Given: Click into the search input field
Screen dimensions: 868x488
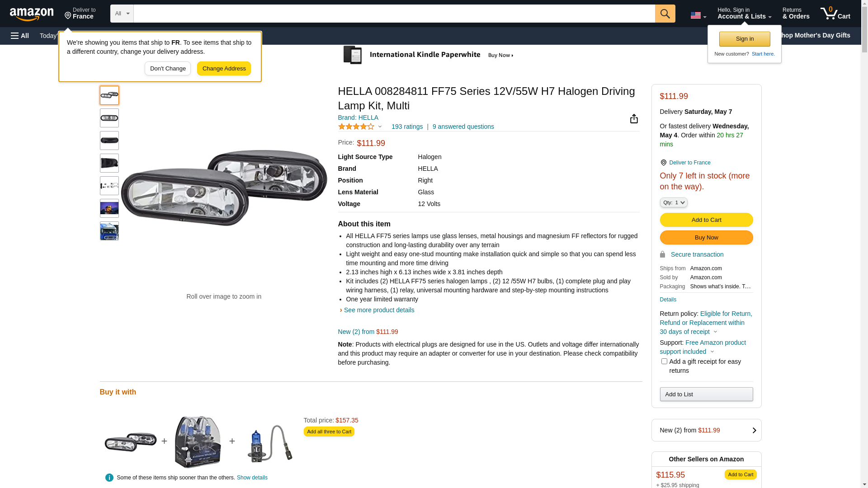Looking at the screenshot, I should [x=394, y=14].
